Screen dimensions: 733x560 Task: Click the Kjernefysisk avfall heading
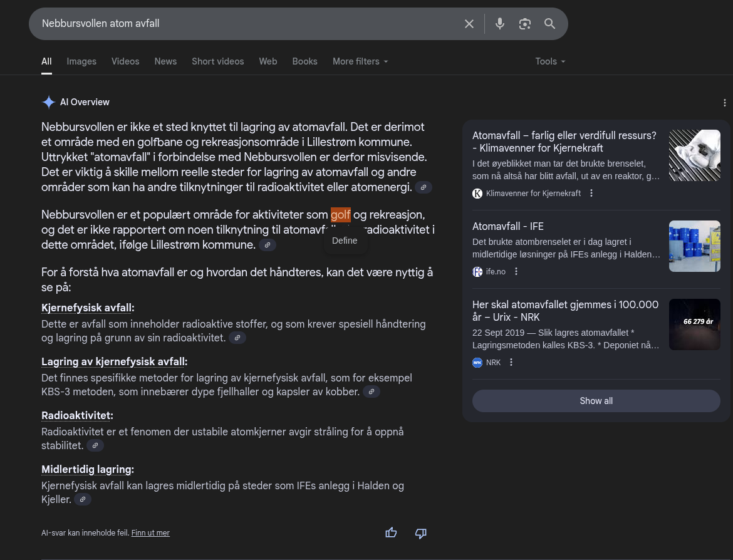88,308
